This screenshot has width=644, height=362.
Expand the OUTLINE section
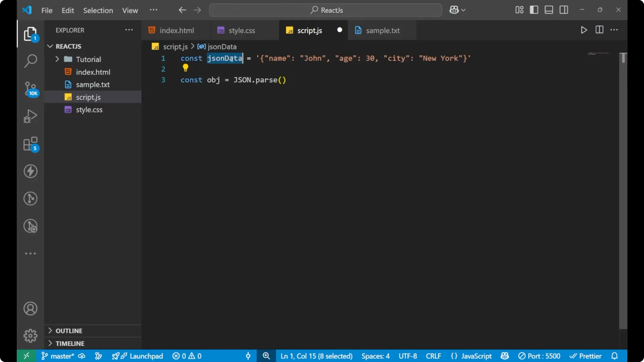pos(50,330)
